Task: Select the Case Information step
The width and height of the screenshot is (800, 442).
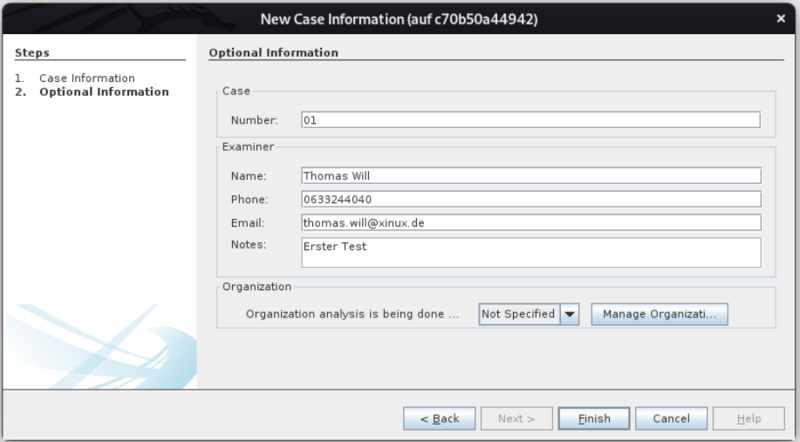Action: pyautogui.click(x=86, y=78)
